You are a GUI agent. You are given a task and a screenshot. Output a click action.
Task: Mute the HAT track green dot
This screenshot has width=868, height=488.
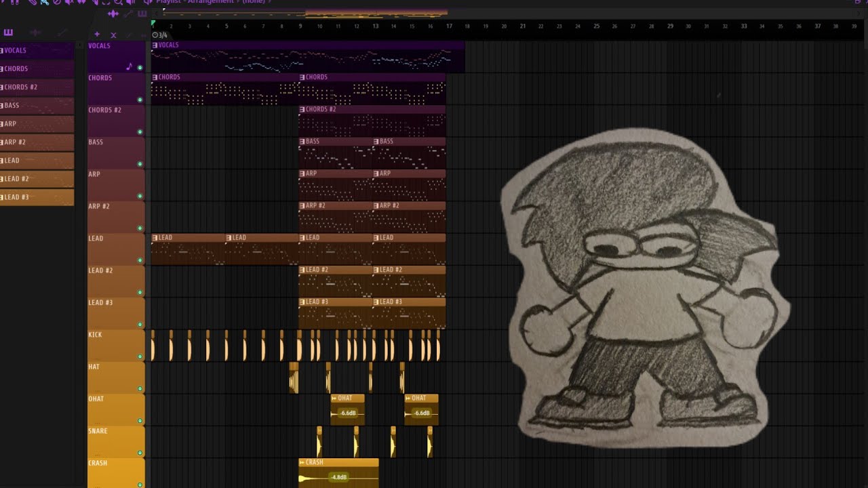pyautogui.click(x=140, y=389)
